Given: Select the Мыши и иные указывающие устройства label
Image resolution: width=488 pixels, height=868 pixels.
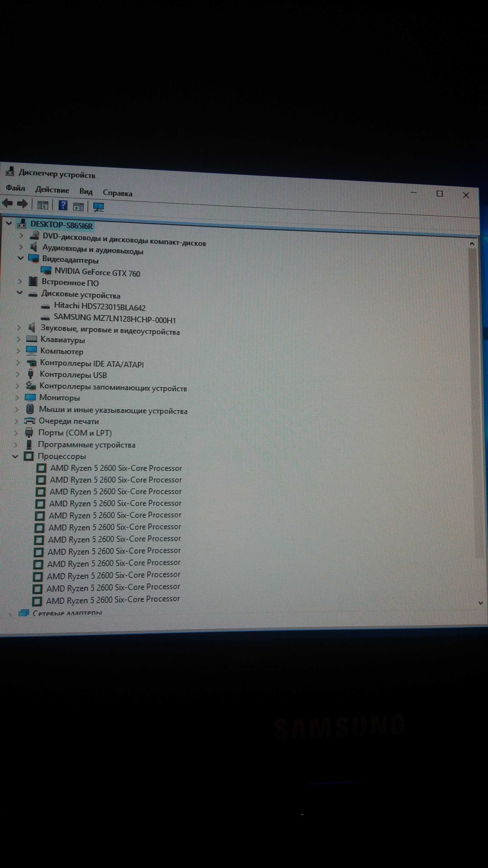Looking at the screenshot, I should click(x=113, y=410).
